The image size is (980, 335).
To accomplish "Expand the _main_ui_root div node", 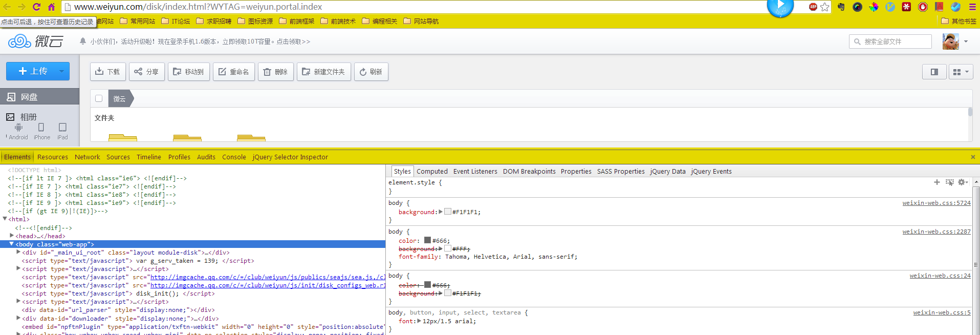I will (x=18, y=252).
